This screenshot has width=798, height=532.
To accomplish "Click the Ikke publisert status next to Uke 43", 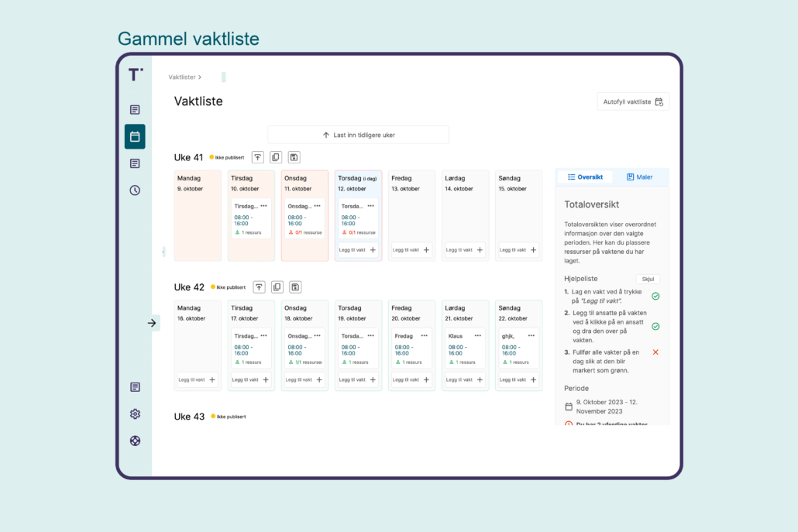I will tap(229, 417).
